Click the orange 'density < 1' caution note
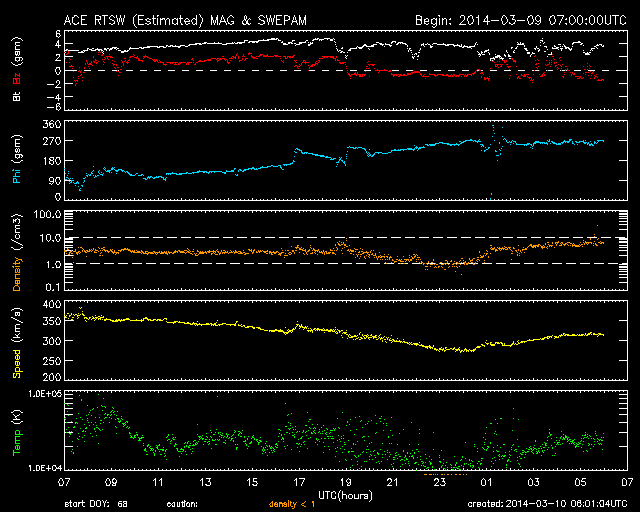 (292, 504)
